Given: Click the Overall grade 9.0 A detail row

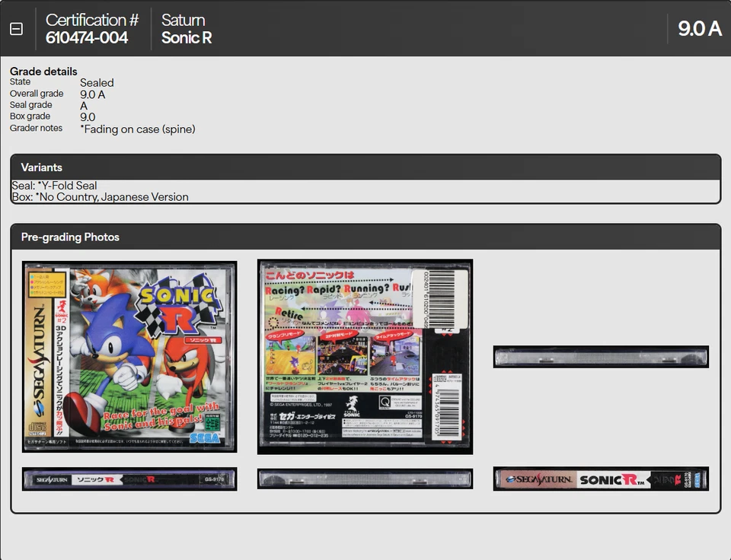Looking at the screenshot, I should click(x=91, y=95).
